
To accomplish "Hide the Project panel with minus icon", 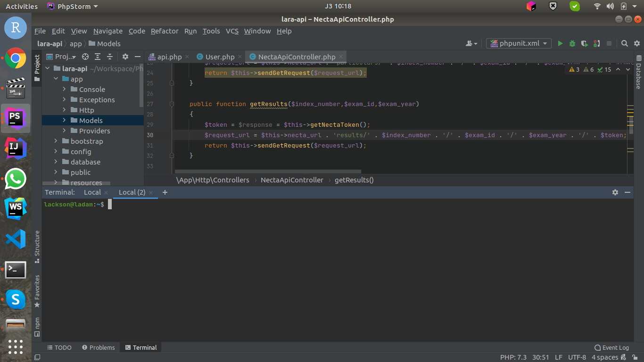I will click(138, 57).
